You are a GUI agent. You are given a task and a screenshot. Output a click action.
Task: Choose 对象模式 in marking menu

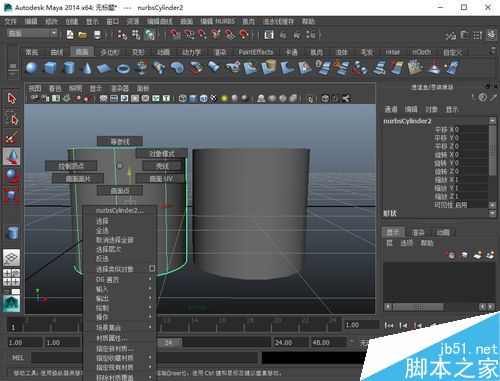click(x=162, y=154)
